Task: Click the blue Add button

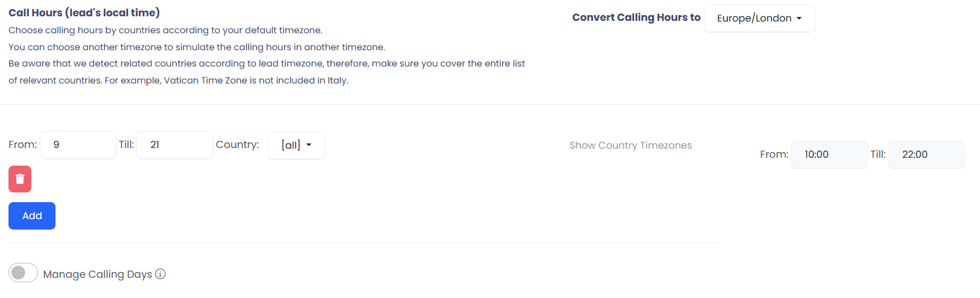Action: point(32,216)
